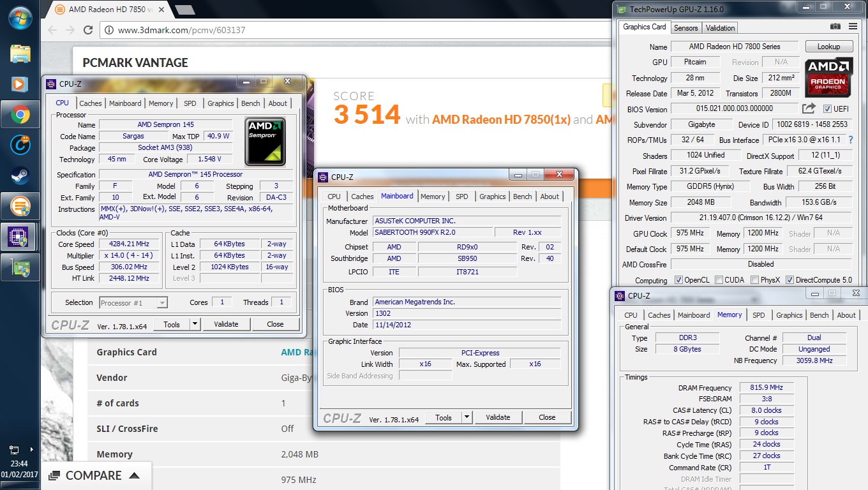Click Validate in CPU-Z Mainboard window
This screenshot has width=868, height=490.
[x=498, y=417]
